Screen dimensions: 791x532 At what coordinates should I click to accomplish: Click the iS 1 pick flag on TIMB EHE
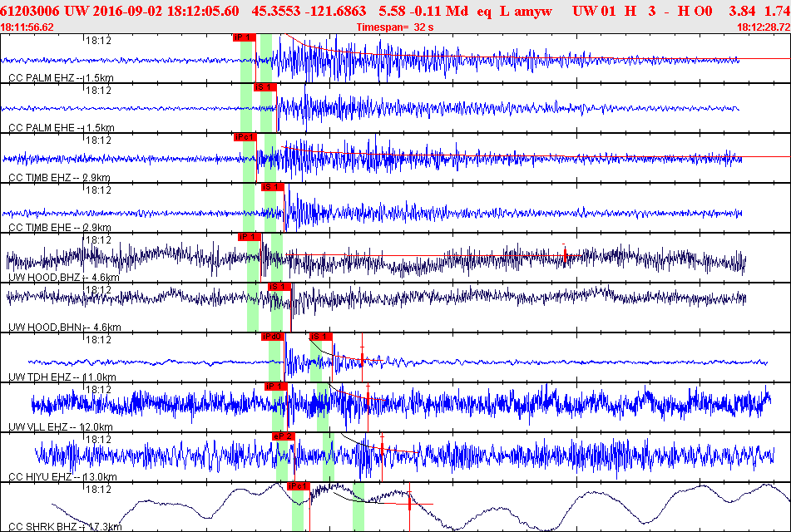point(273,187)
